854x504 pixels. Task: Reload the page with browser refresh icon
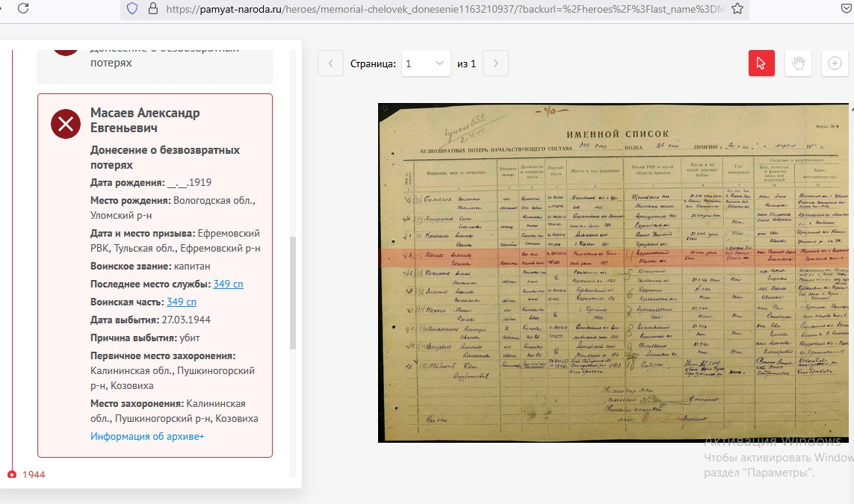[23, 8]
